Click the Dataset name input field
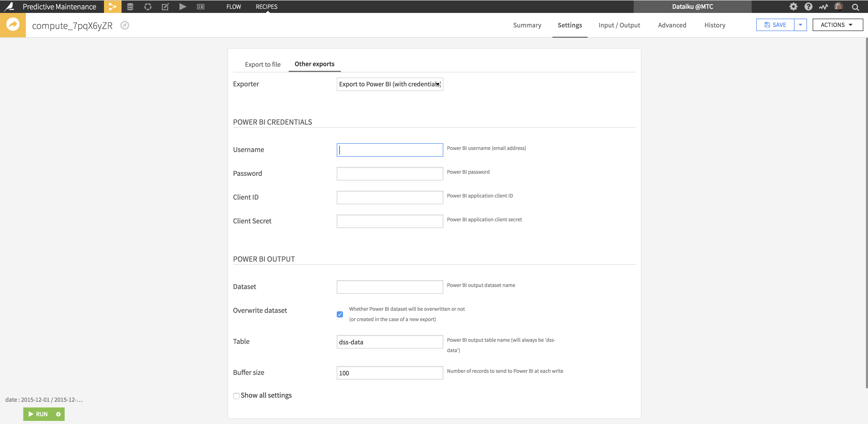The image size is (868, 424). pyautogui.click(x=390, y=287)
